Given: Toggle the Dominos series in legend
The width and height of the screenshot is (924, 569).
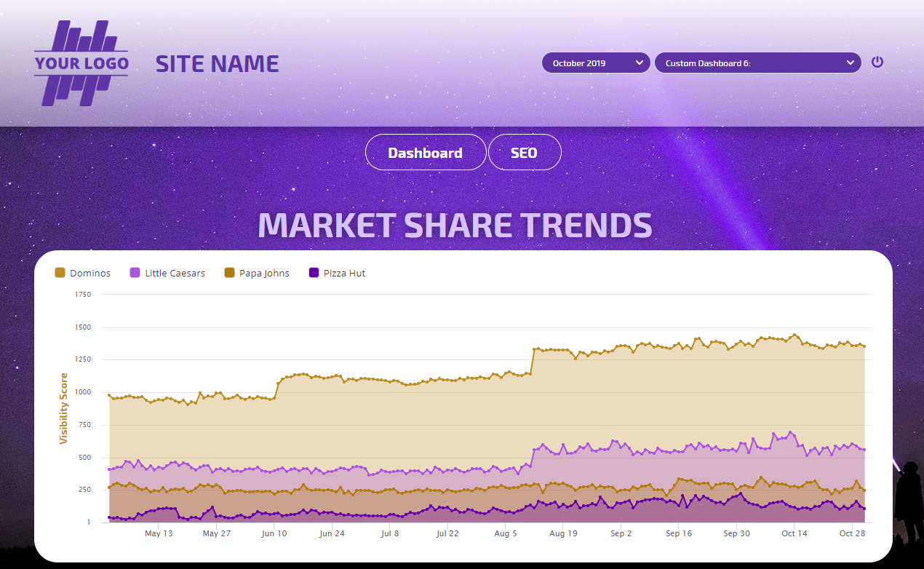Looking at the screenshot, I should [90, 274].
